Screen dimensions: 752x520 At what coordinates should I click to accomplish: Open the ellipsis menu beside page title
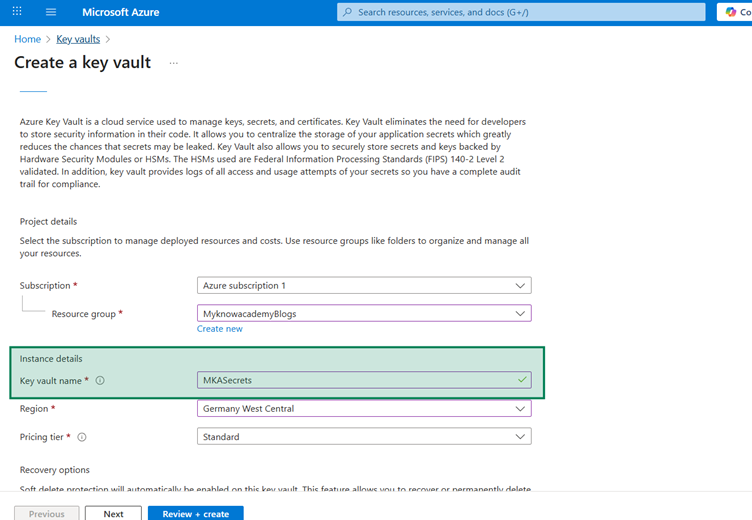point(173,63)
